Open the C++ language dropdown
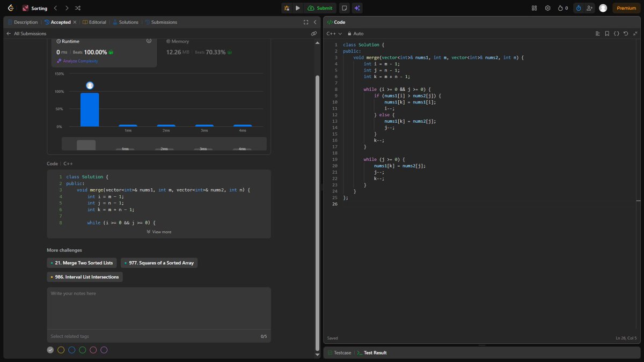This screenshot has width=644, height=362. coord(334,34)
